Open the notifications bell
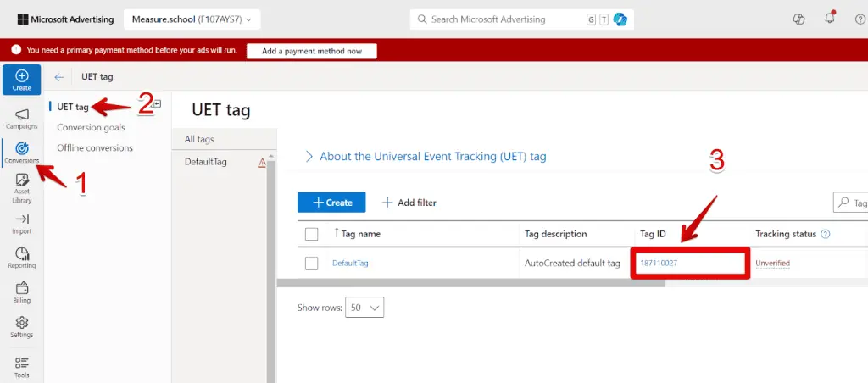This screenshot has width=868, height=383. coord(829,19)
